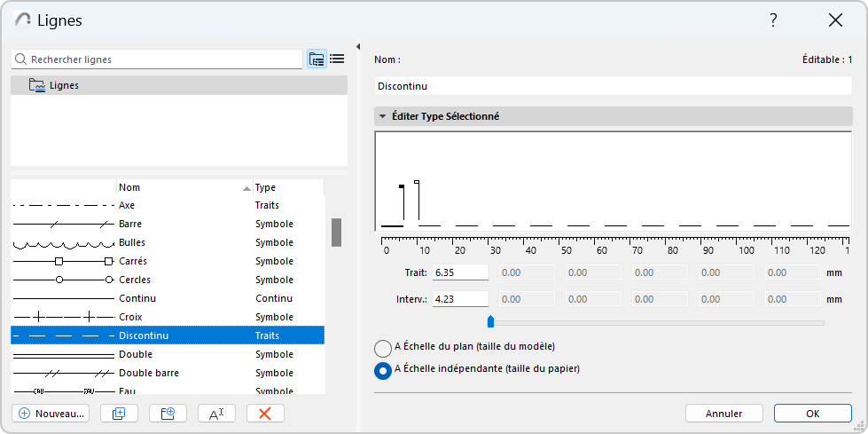Click the help question mark icon
Viewport: 868px width, 434px height.
coord(774,21)
